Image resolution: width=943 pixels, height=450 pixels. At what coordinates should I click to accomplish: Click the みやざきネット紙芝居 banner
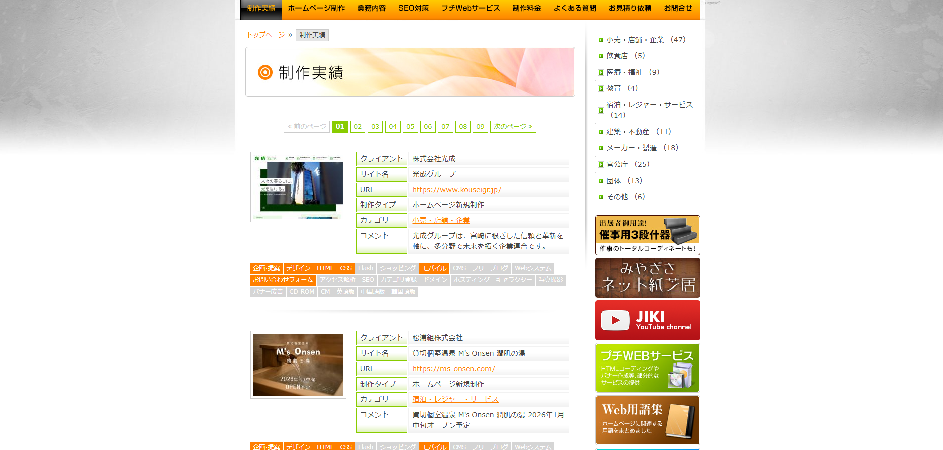click(x=647, y=277)
